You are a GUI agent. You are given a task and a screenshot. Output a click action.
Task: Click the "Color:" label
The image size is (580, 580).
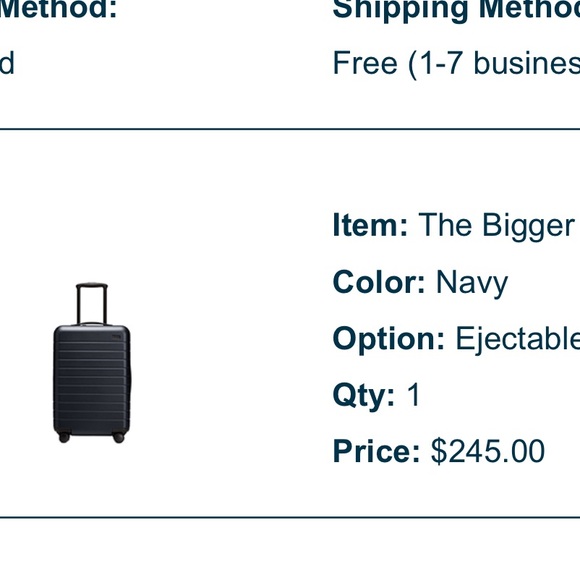379,282
